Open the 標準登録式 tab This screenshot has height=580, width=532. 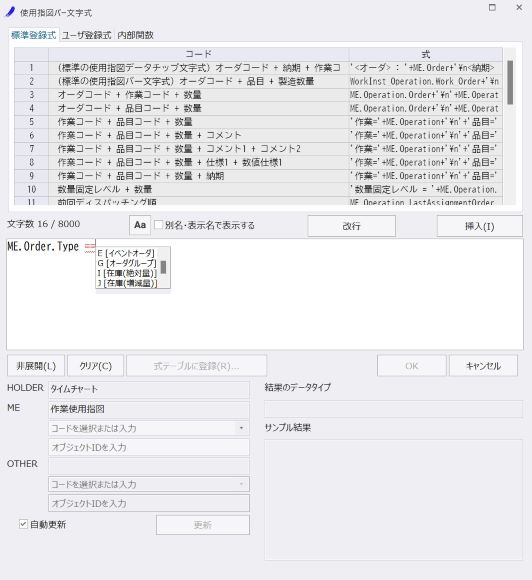33,35
